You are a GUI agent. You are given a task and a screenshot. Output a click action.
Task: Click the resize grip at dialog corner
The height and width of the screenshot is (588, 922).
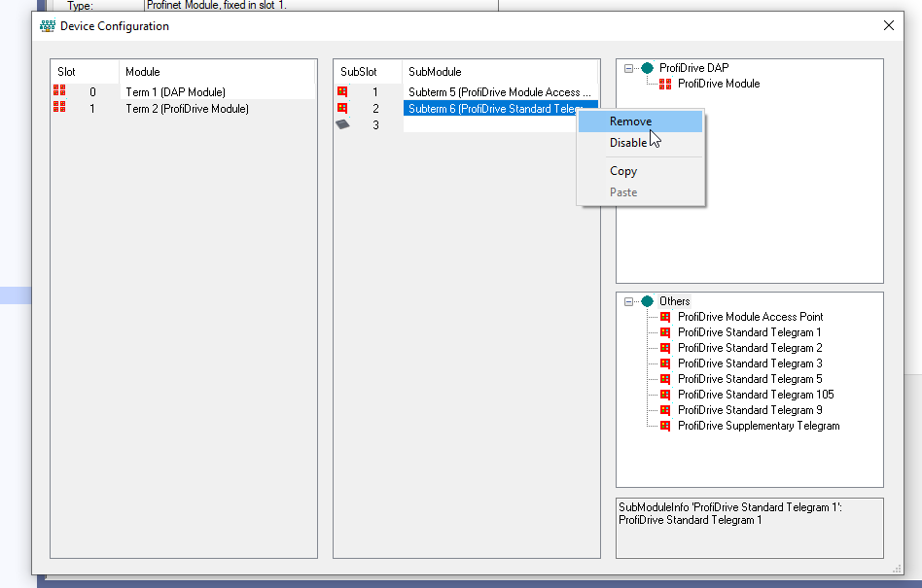(897, 569)
